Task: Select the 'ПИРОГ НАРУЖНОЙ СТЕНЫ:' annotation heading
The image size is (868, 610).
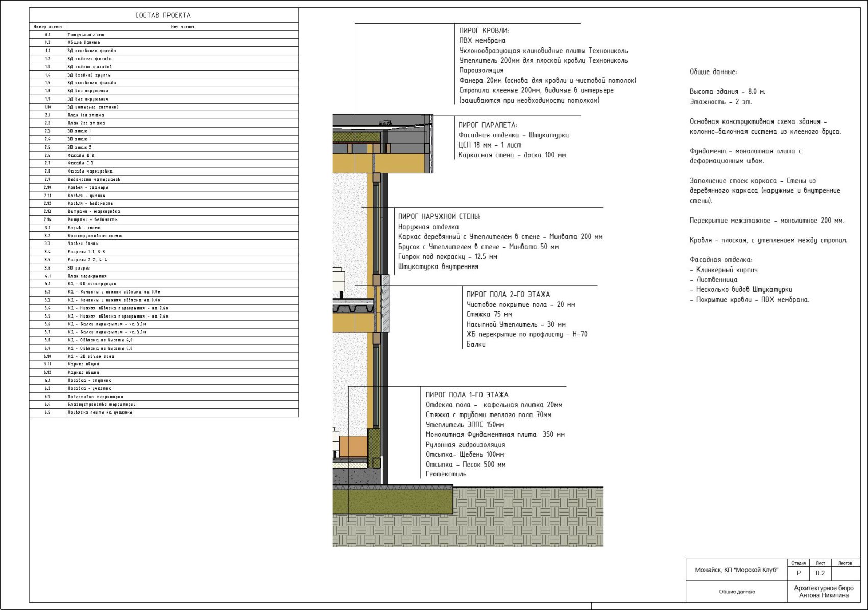Action: click(x=439, y=217)
